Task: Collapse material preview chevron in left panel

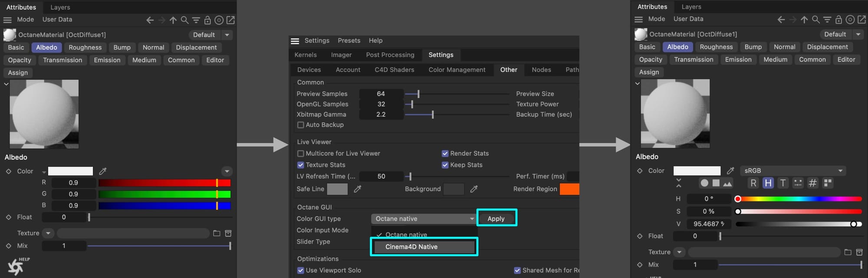Action: (x=6, y=84)
